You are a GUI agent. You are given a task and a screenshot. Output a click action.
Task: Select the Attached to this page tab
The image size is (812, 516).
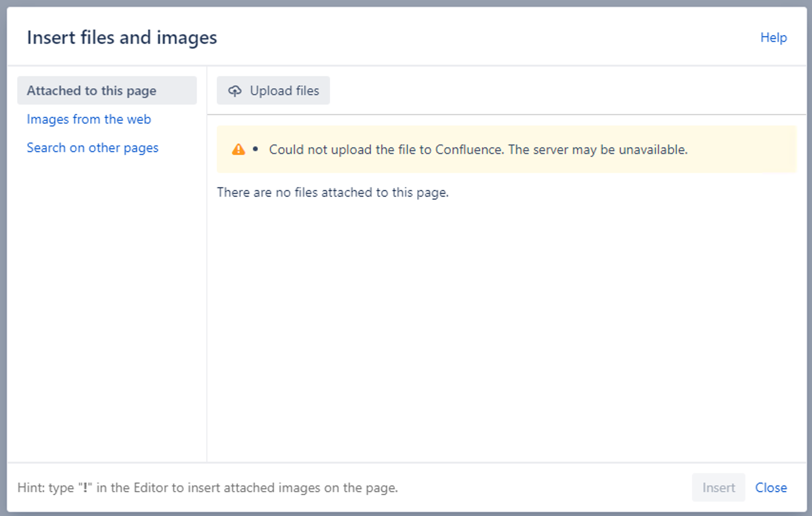click(107, 90)
